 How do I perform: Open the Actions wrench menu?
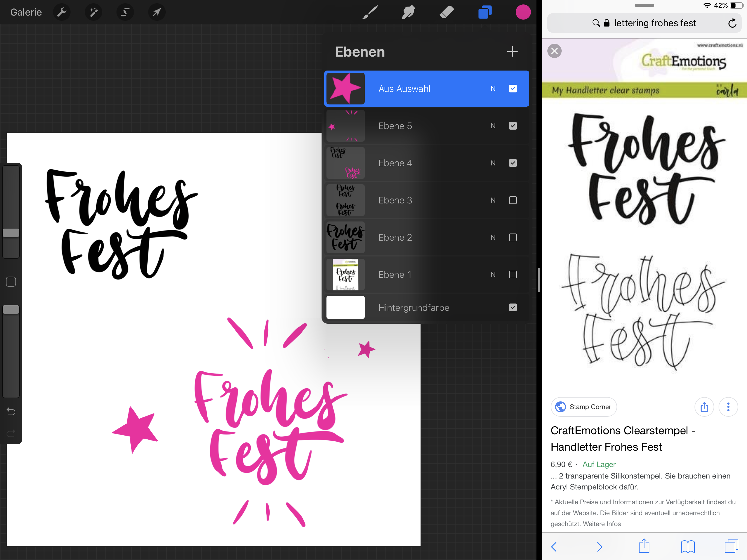click(62, 13)
